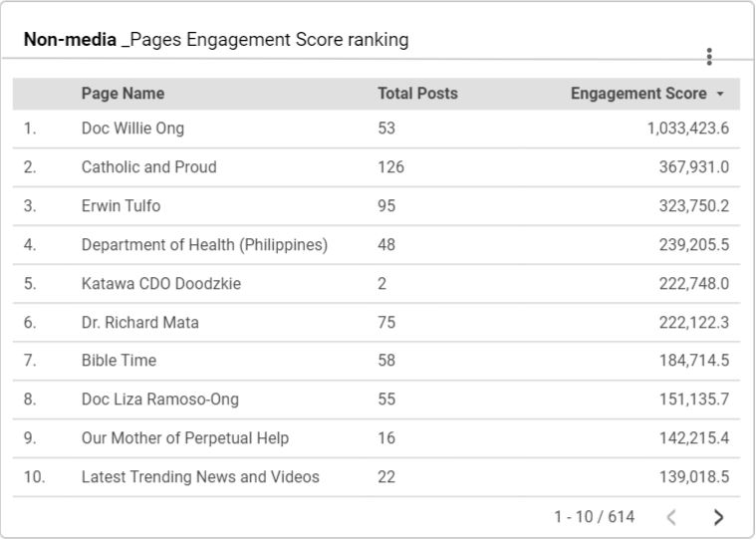Click total posts value 48
This screenshot has width=756, height=540.
click(386, 245)
